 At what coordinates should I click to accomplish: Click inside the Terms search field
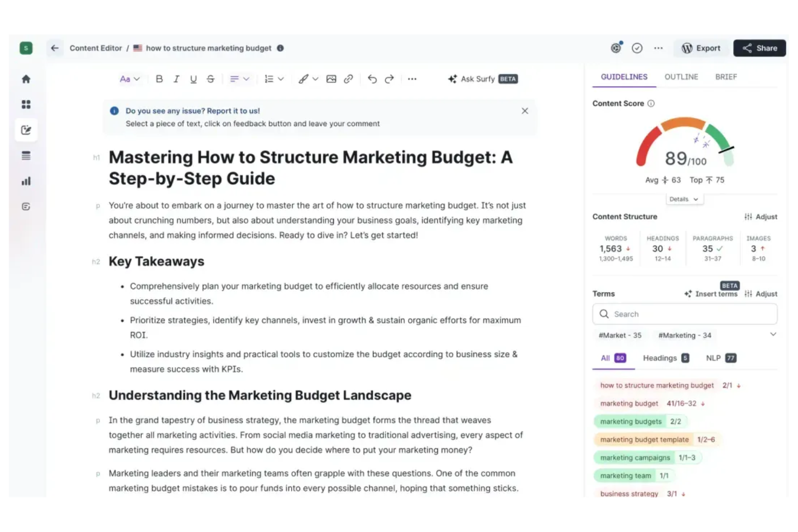pyautogui.click(x=684, y=314)
